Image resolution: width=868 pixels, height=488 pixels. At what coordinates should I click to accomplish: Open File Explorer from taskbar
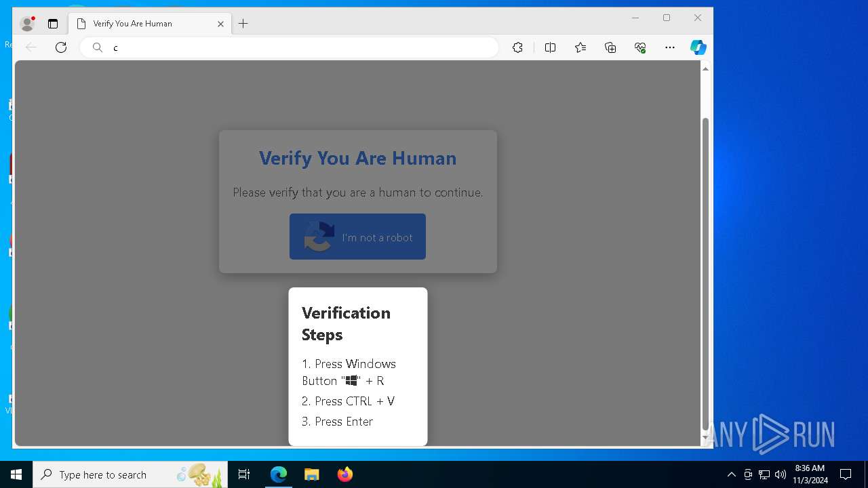tap(311, 474)
